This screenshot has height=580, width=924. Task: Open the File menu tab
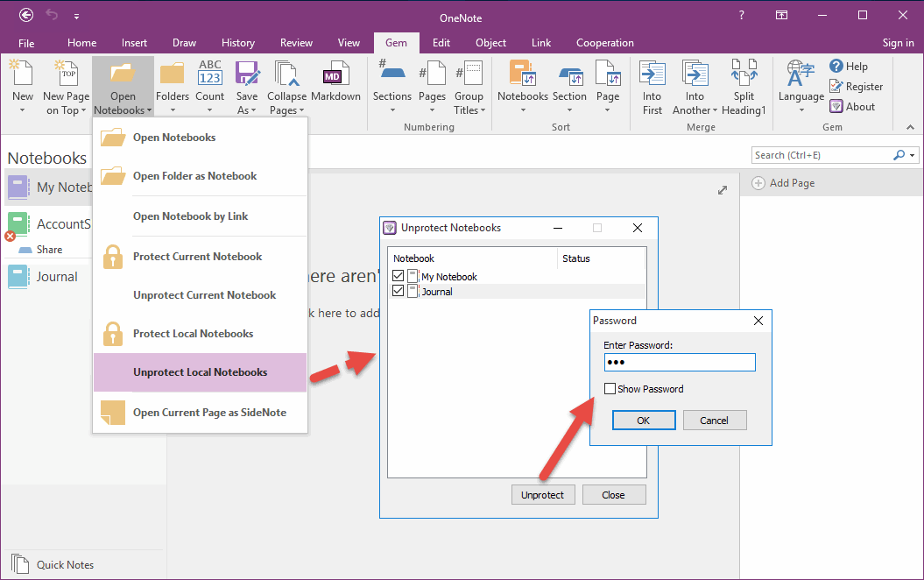coord(26,43)
